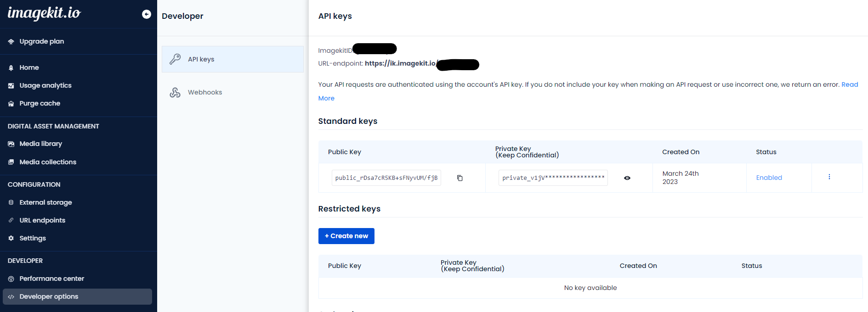Open Usage analytics page
The width and height of the screenshot is (868, 312).
click(45, 85)
